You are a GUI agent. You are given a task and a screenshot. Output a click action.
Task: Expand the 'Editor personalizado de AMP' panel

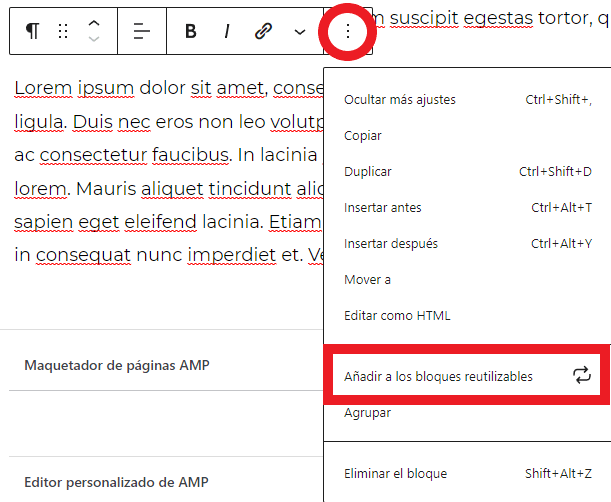116,482
